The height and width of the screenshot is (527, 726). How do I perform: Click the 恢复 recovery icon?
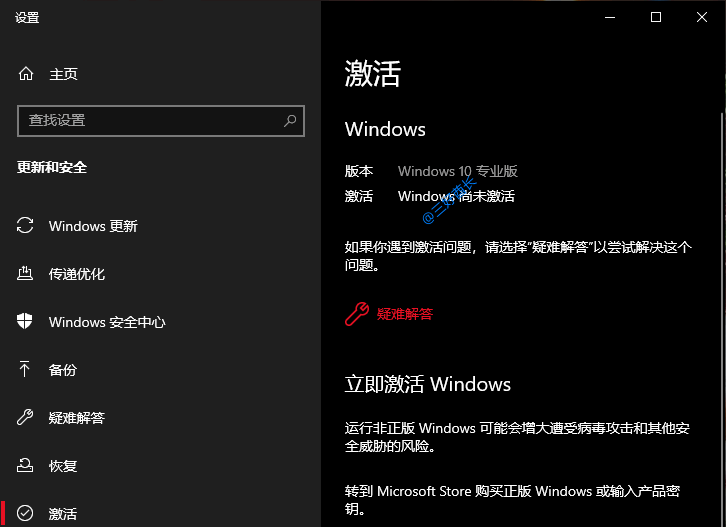pos(25,465)
